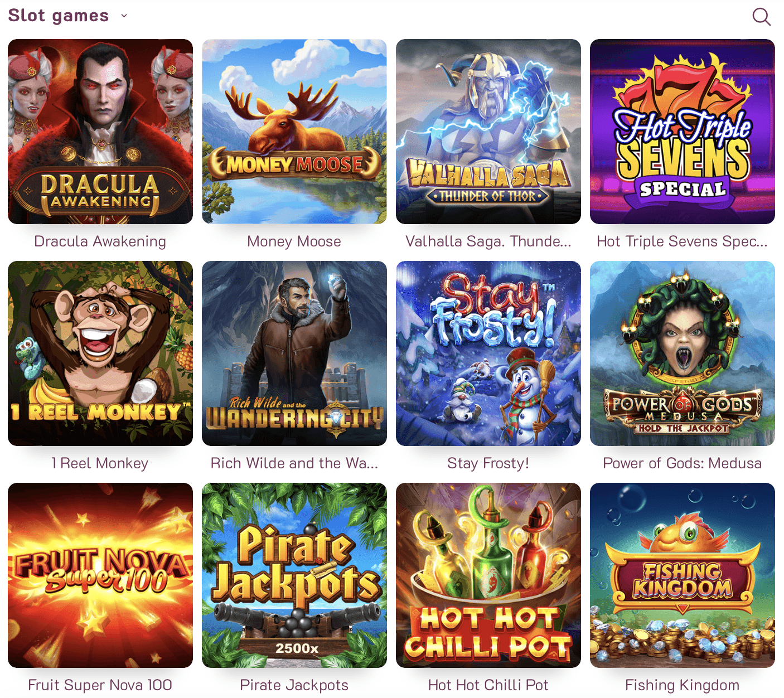Click the Slot games heading
Screen dimensions: 784x698
click(x=59, y=16)
